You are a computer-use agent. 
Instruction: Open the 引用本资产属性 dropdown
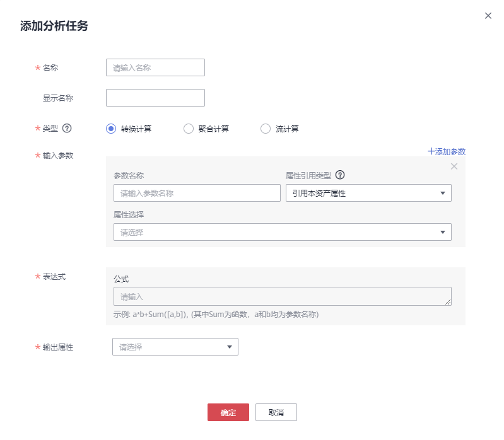[368, 193]
